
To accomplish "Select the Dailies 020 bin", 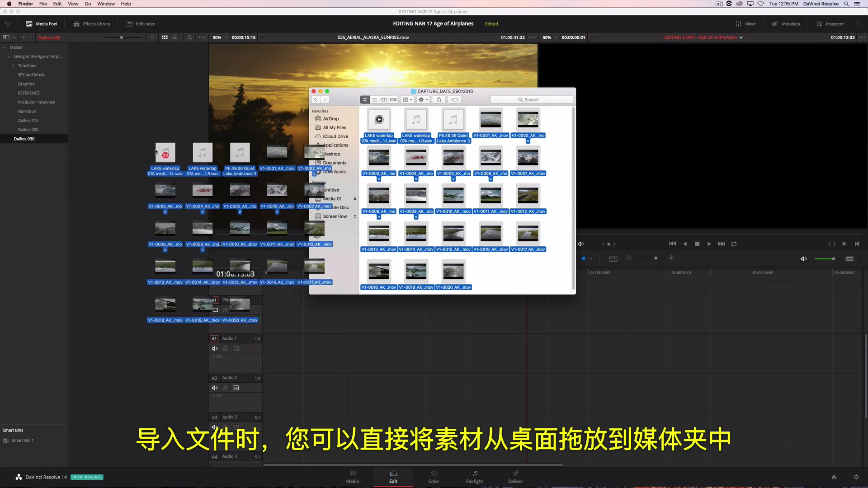I will click(x=28, y=130).
